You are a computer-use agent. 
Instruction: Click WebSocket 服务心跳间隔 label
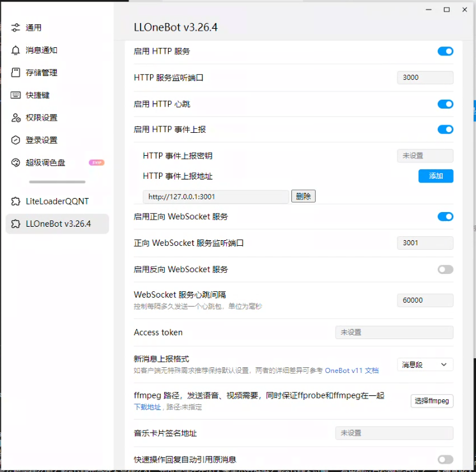point(180,294)
